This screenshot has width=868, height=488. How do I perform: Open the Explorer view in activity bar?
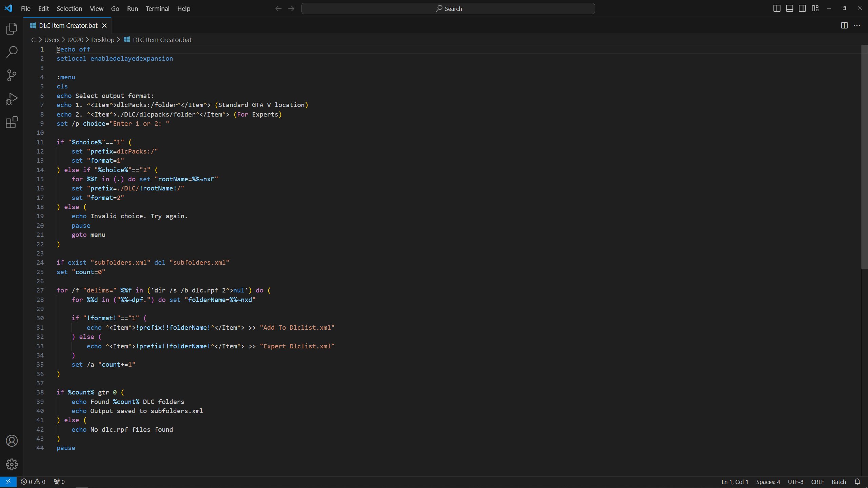point(12,28)
